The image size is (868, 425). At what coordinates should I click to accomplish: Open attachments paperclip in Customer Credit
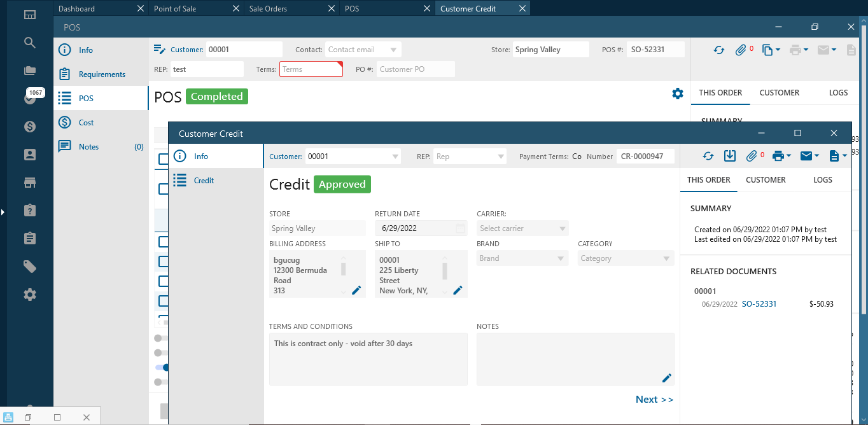coord(752,156)
